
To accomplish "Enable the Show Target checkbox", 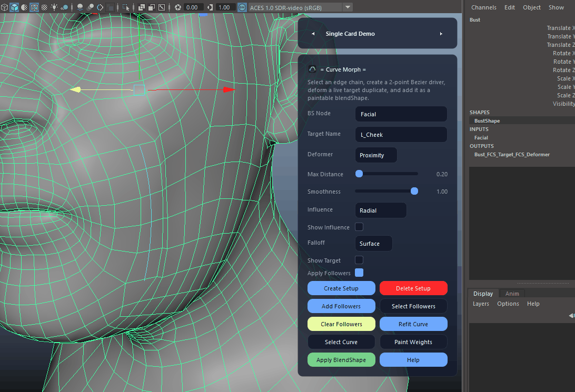I will pos(359,260).
